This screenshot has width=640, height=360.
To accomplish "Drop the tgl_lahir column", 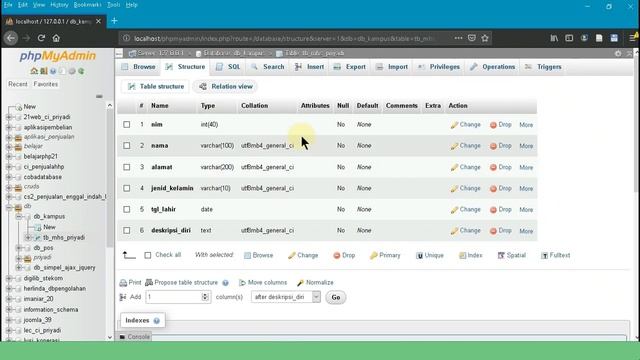I will pos(500,209).
